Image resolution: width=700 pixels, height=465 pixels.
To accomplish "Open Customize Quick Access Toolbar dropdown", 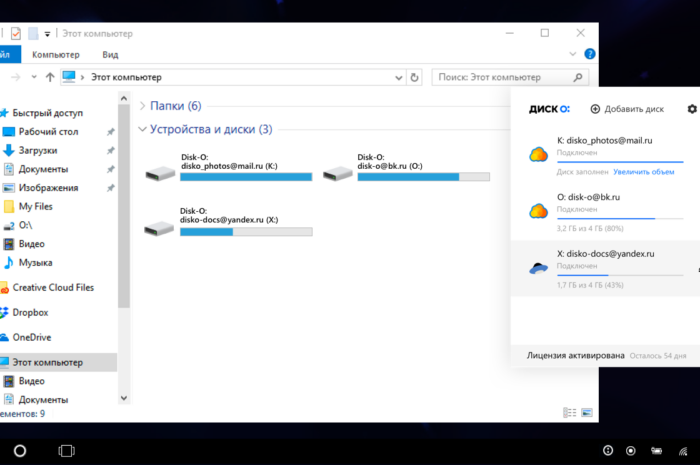I will [x=47, y=34].
